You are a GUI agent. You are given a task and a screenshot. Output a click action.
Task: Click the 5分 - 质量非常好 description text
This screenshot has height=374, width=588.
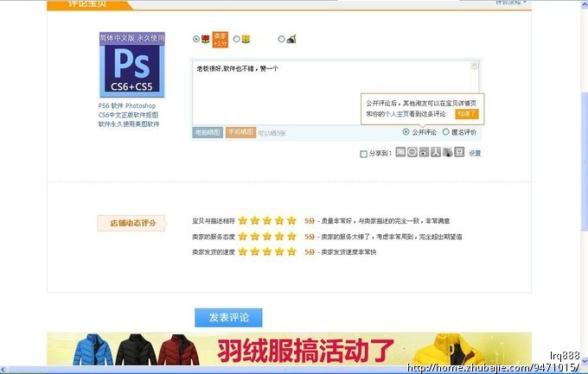coord(377,221)
